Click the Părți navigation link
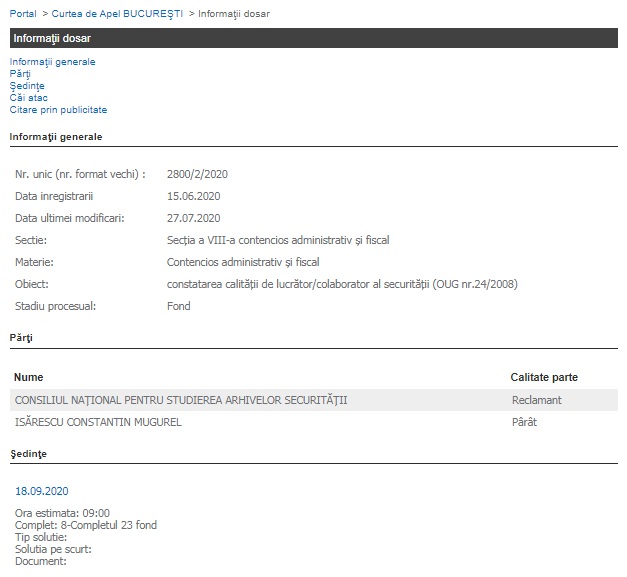627x577 pixels. (20, 74)
